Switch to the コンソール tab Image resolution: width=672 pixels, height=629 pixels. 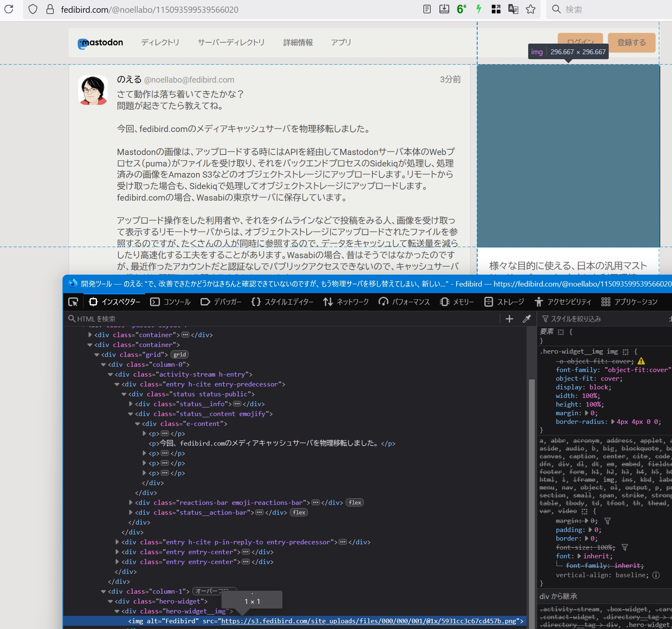(171, 302)
